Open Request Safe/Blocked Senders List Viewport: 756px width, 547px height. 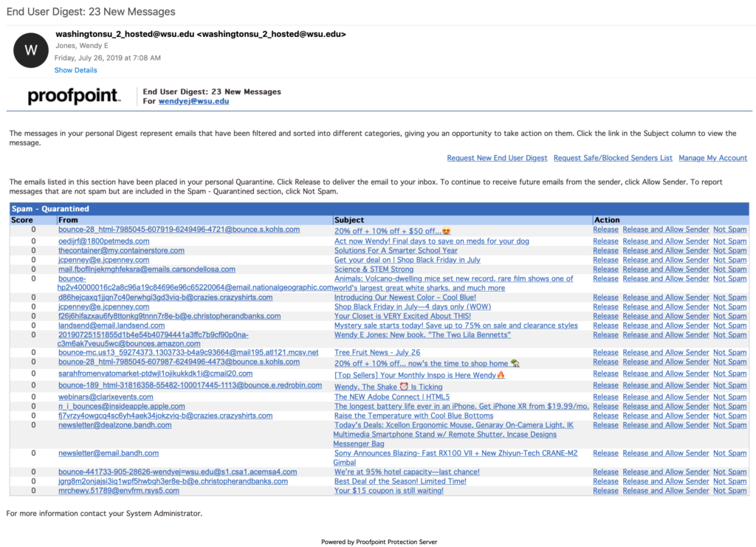click(x=613, y=158)
